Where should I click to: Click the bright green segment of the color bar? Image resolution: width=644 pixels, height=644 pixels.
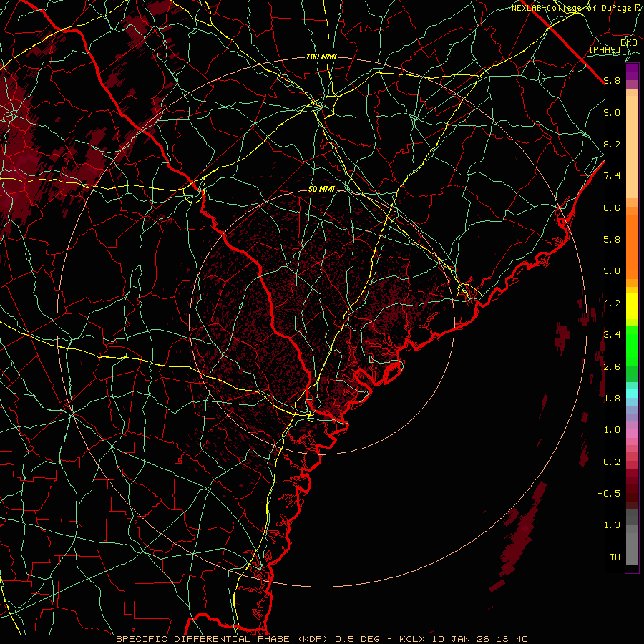point(632,345)
